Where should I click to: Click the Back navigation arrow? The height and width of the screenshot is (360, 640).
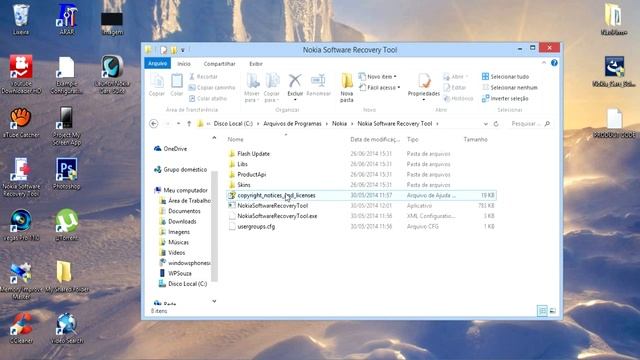click(x=154, y=124)
